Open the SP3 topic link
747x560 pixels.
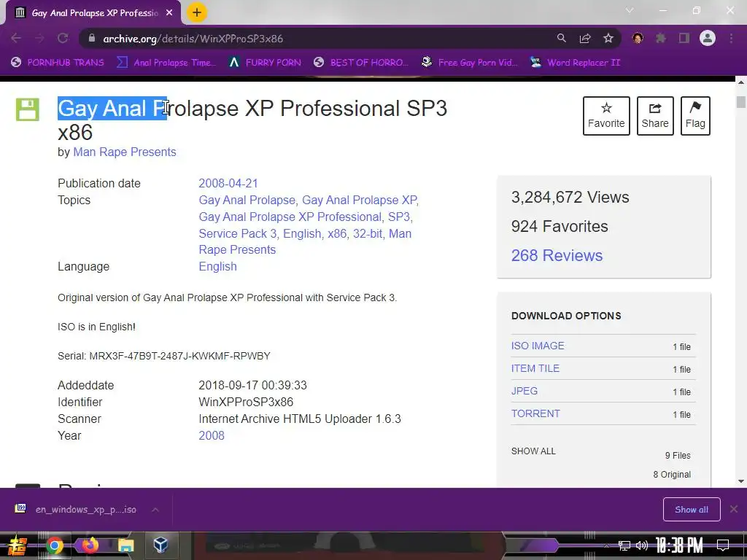pyautogui.click(x=399, y=217)
